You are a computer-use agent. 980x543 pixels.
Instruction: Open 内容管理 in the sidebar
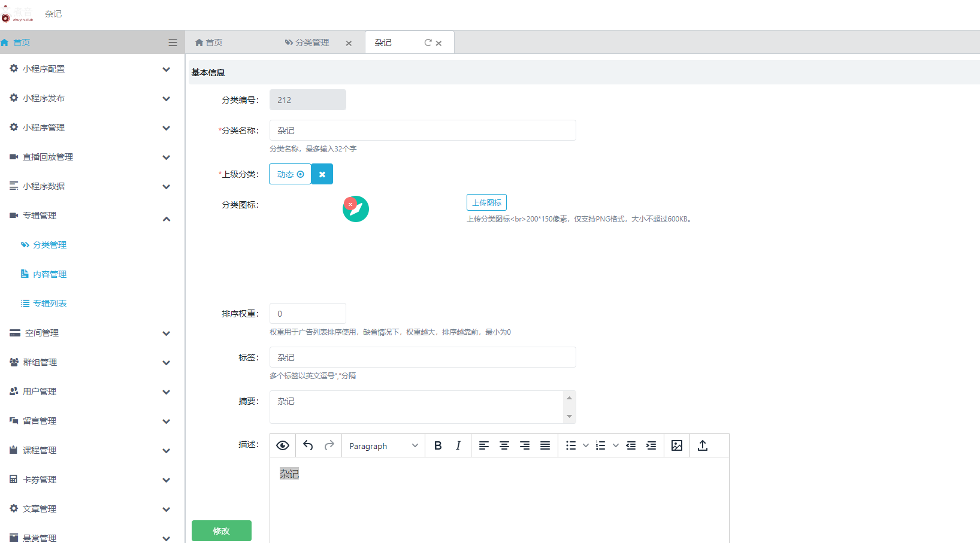point(50,274)
